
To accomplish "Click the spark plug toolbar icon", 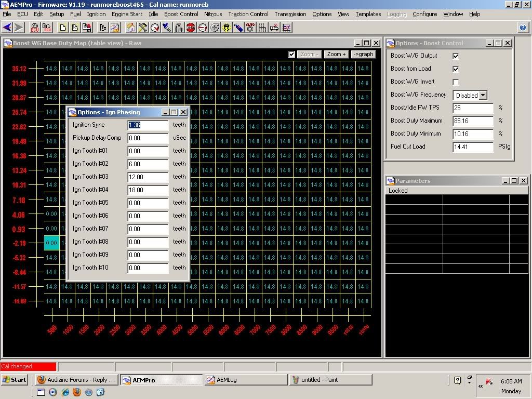I will 167,28.
